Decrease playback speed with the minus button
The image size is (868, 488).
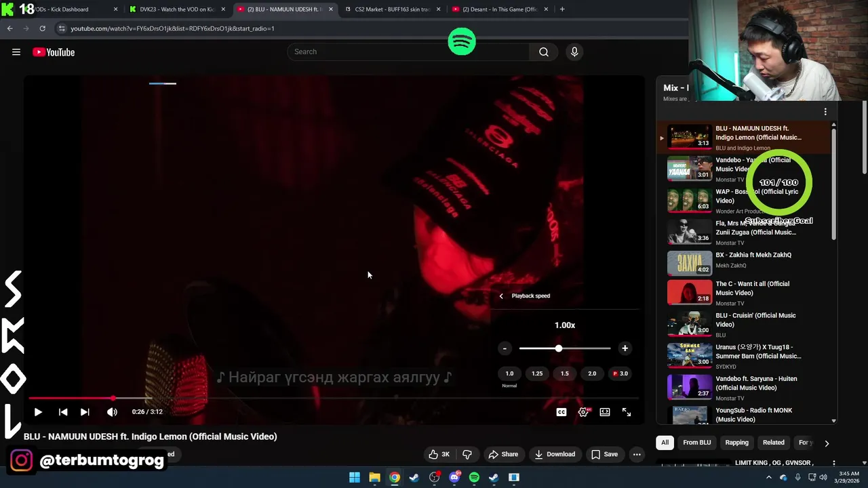505,348
